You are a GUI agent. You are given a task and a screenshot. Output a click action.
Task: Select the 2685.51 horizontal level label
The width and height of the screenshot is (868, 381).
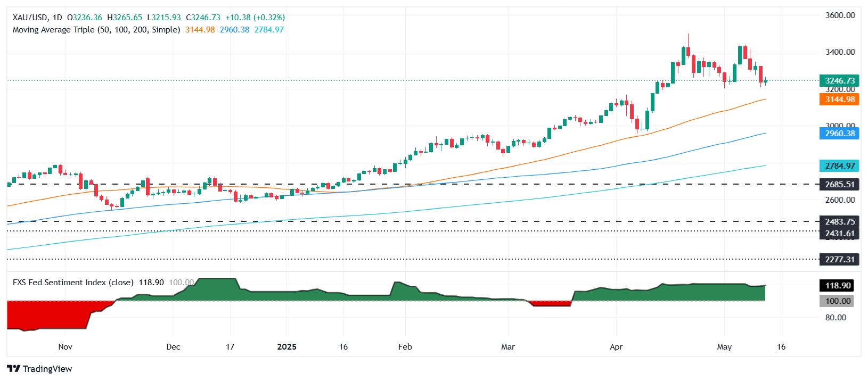839,185
